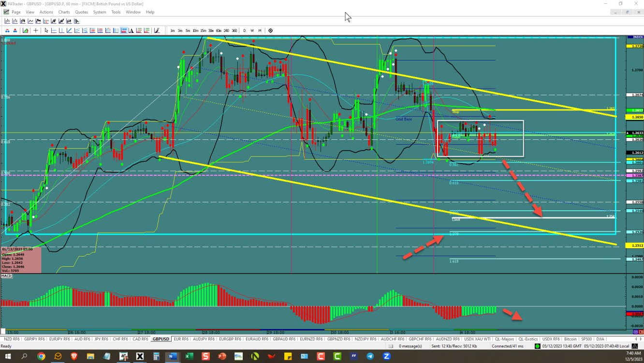The height and width of the screenshot is (363, 644).
Task: Open the Page menu
Action: tap(16, 12)
